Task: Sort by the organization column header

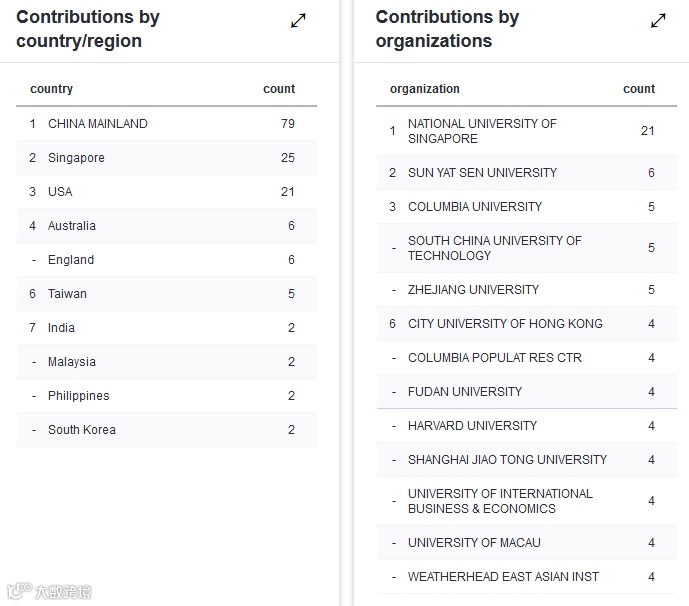Action: click(x=425, y=89)
